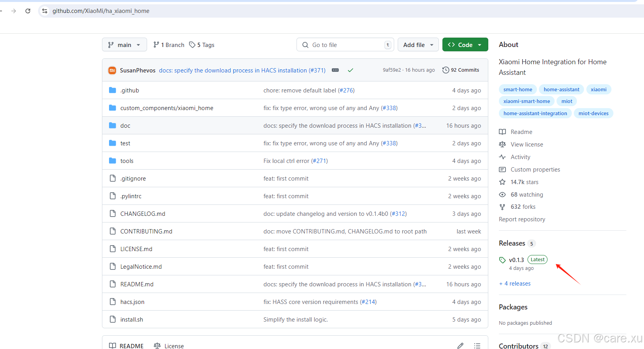Image resolution: width=644 pixels, height=349 pixels.
Task: Focus the Go to file search field
Action: pos(345,45)
